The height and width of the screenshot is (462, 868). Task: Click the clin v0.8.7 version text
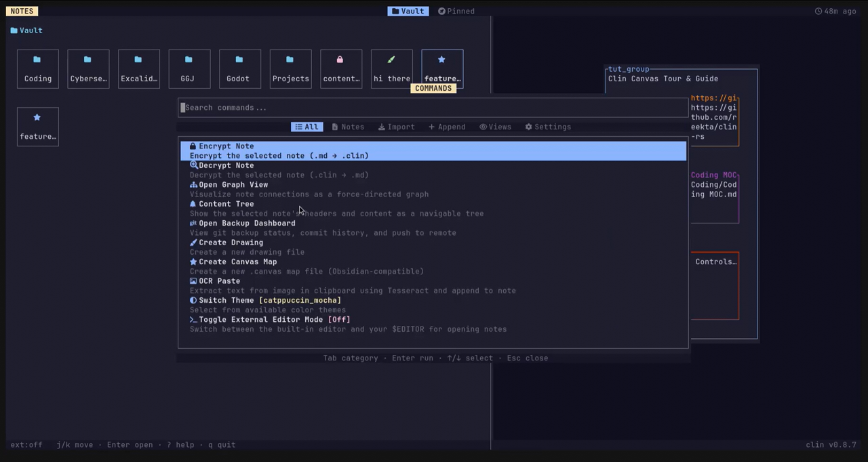coord(831,445)
